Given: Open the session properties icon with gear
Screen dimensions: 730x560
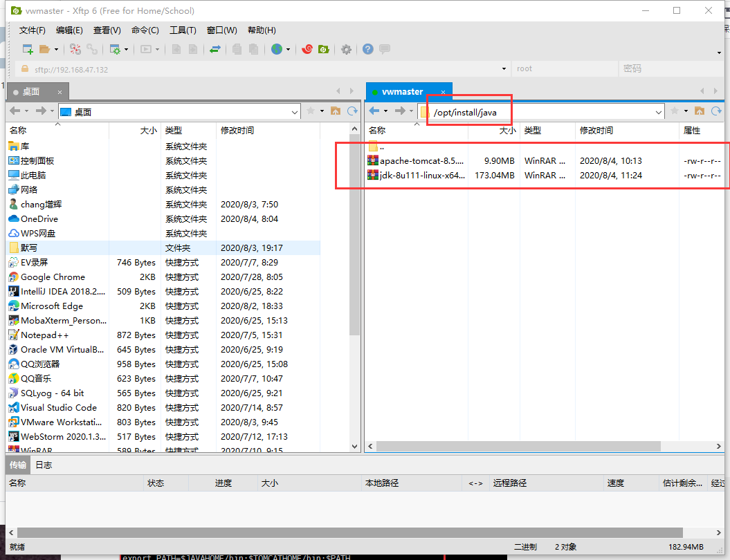Looking at the screenshot, I should tap(115, 49).
